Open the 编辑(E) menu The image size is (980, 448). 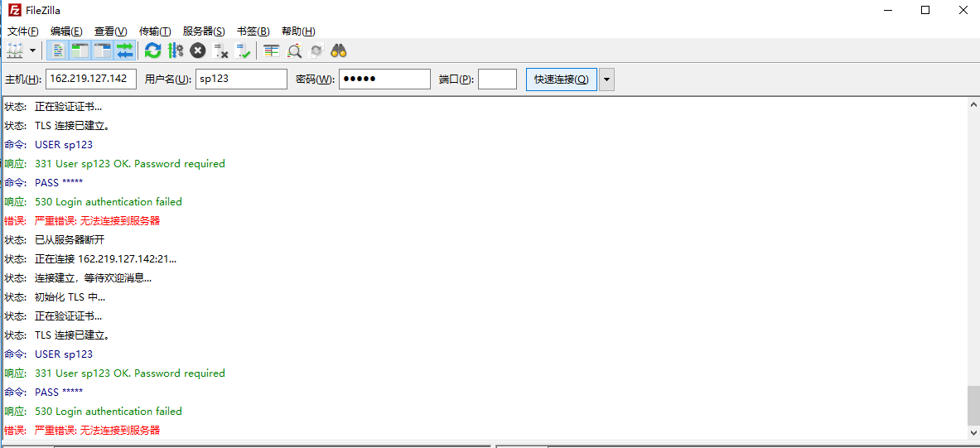click(66, 31)
